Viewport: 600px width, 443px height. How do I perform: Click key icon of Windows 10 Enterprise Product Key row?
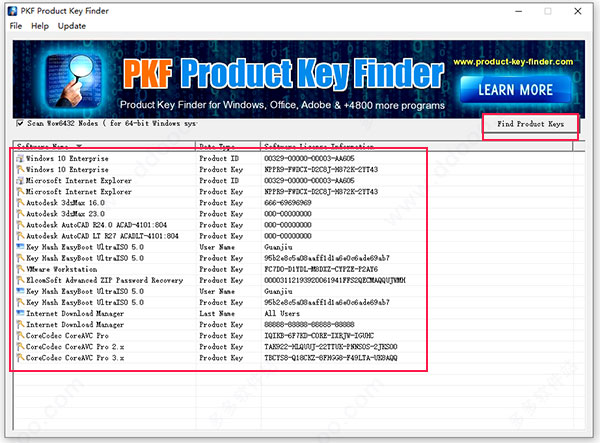[20, 169]
